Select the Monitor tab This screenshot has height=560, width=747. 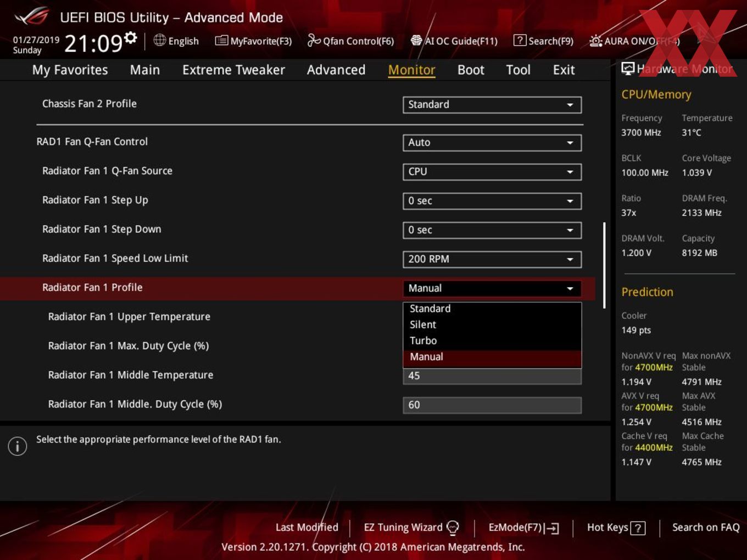412,70
